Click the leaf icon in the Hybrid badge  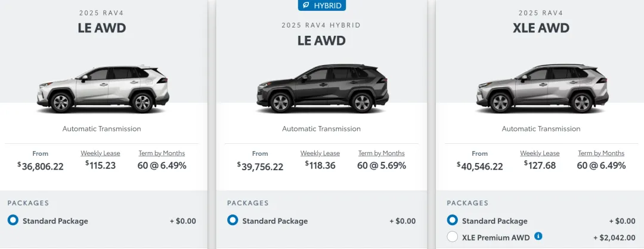pyautogui.click(x=304, y=5)
